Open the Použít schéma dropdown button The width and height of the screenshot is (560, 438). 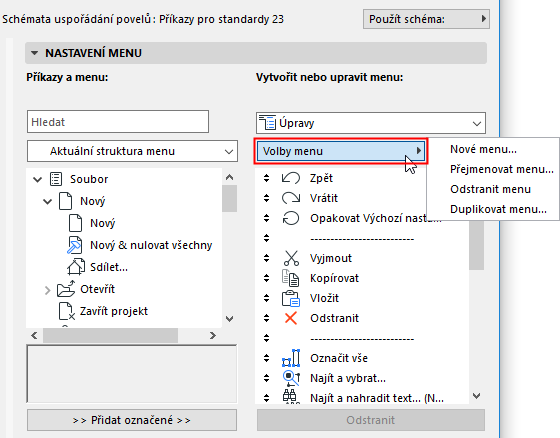click(x=426, y=19)
